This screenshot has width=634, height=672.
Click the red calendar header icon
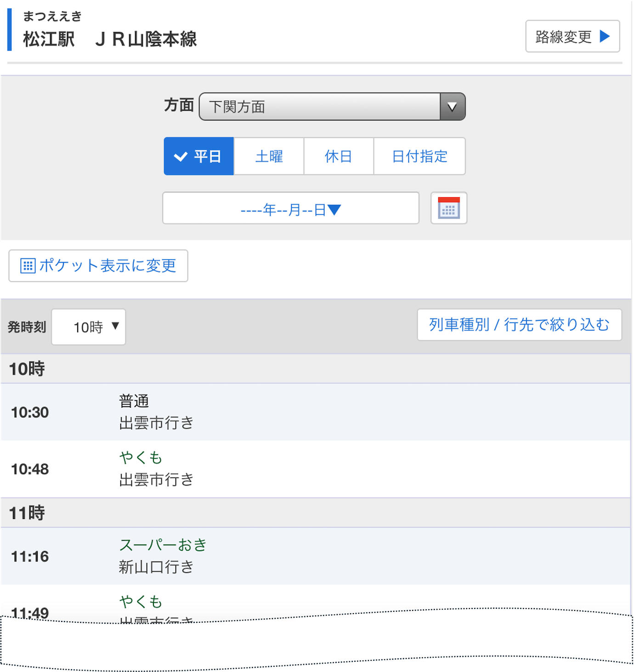click(x=449, y=201)
